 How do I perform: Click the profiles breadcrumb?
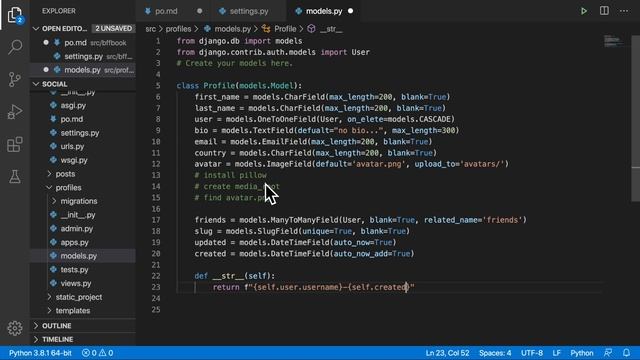[x=178, y=29]
